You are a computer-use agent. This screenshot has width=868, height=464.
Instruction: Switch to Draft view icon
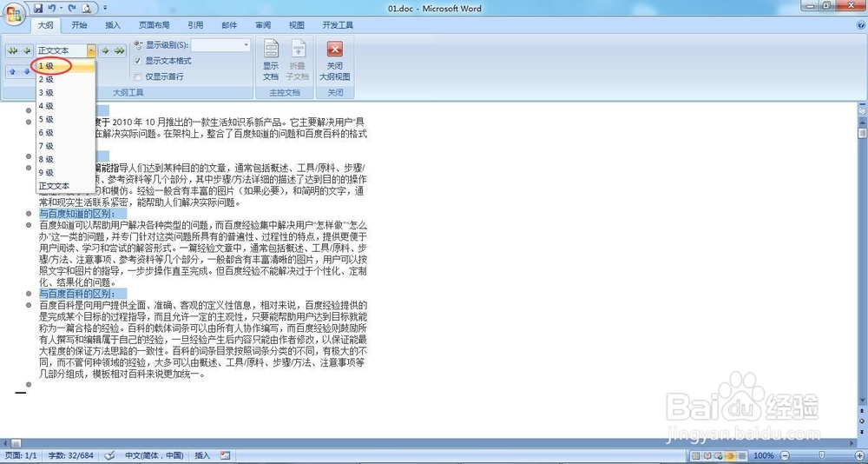[742, 455]
